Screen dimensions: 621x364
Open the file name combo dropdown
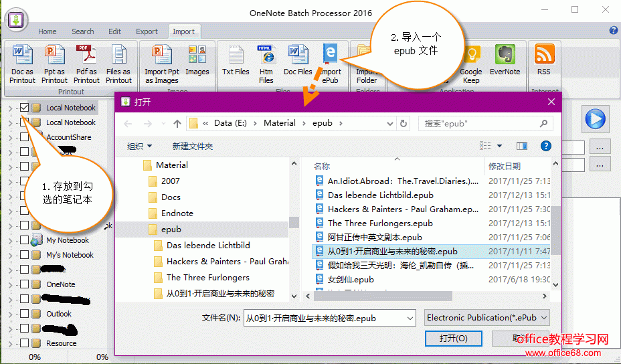coord(410,318)
